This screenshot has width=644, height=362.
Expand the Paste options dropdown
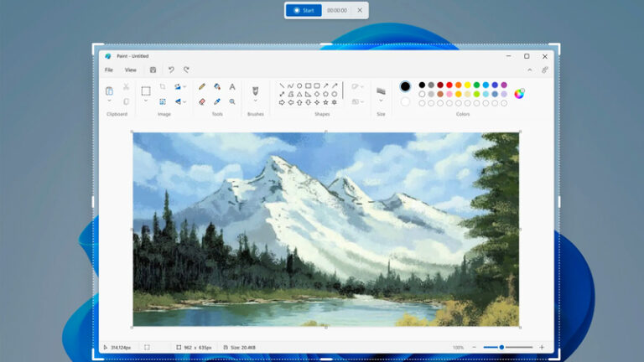110,101
